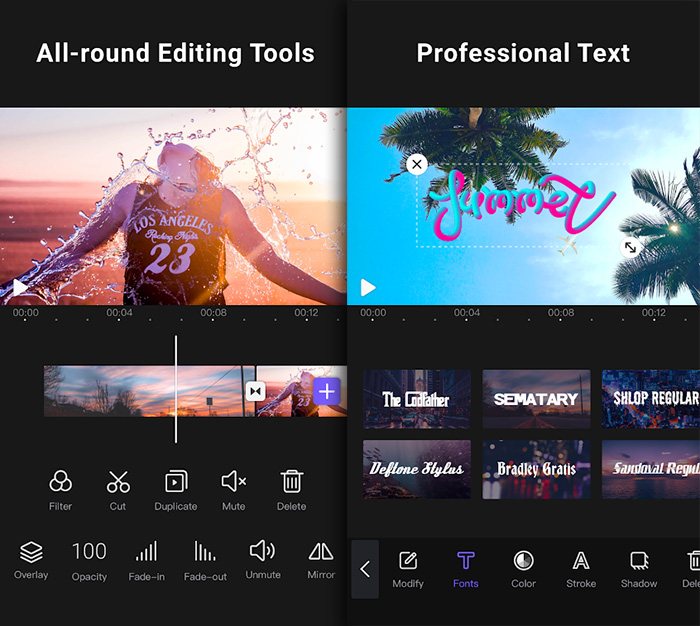Tap the Duplicate clip icon
The width and height of the screenshot is (700, 626).
176,490
